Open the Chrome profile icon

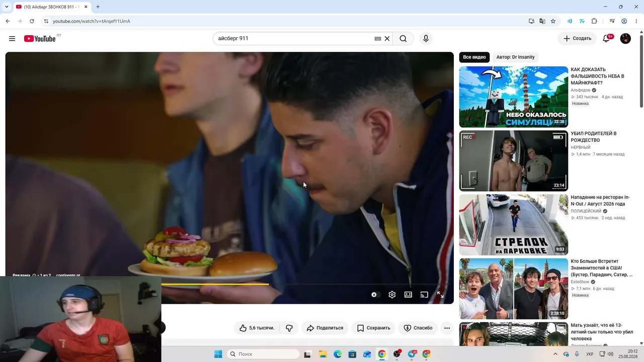click(x=624, y=21)
